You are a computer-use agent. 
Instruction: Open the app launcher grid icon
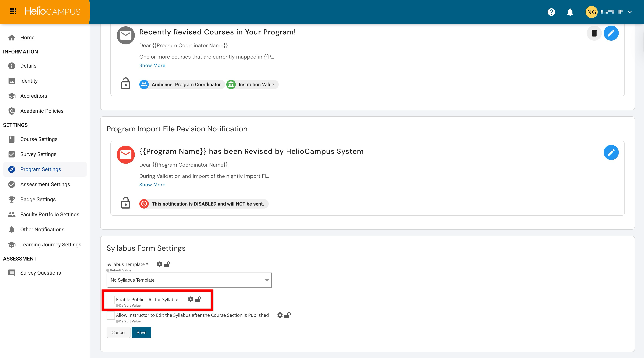(x=13, y=11)
